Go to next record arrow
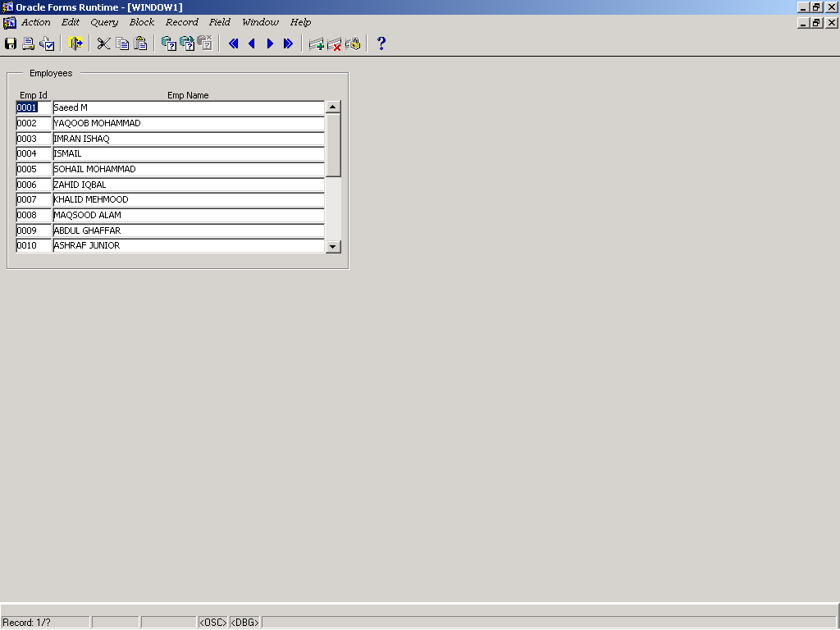Screen dimensions: 840x630 tap(270, 43)
